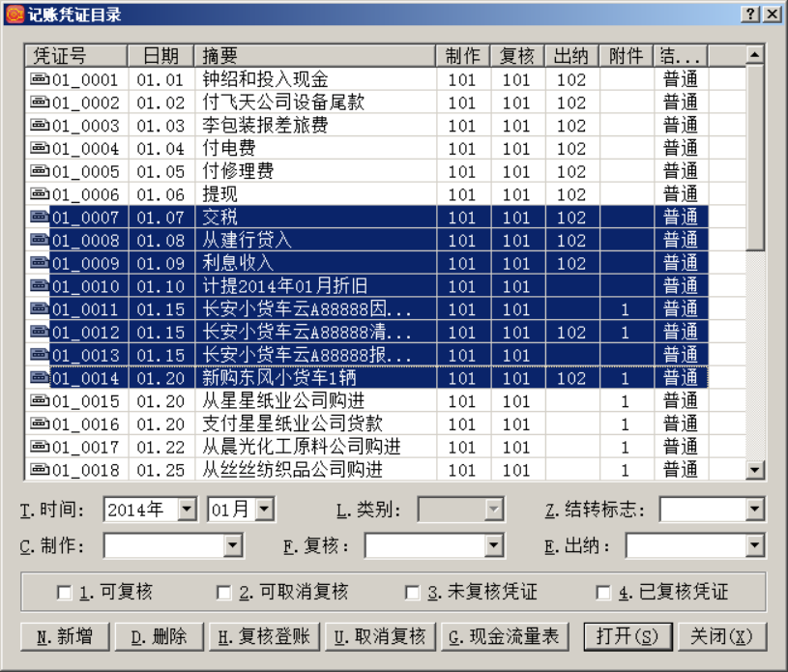Toggle the 可取消复核 checkbox
Screen dimensions: 788x672
(223, 593)
